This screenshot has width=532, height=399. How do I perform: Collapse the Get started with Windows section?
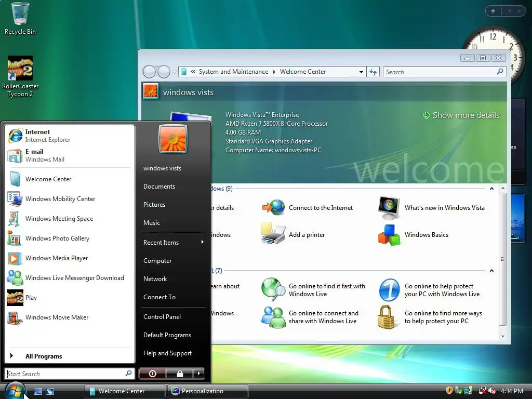tap(491, 189)
